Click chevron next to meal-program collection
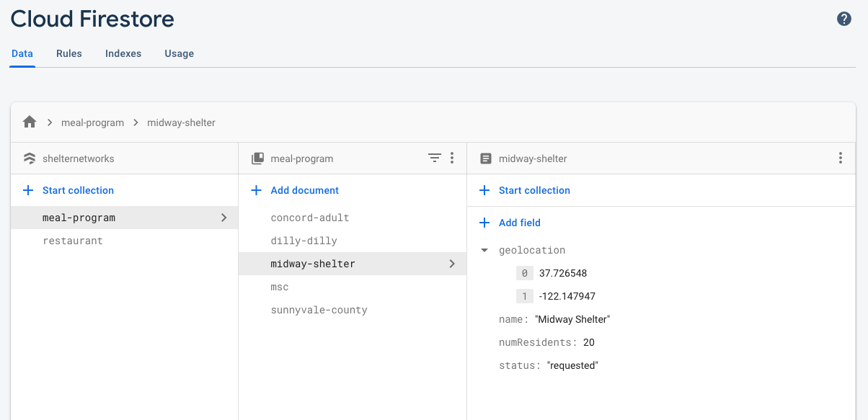The height and width of the screenshot is (420, 868). 224,218
